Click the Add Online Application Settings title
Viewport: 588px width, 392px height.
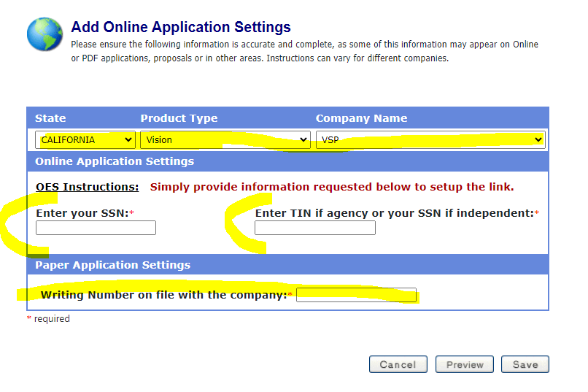pyautogui.click(x=181, y=27)
